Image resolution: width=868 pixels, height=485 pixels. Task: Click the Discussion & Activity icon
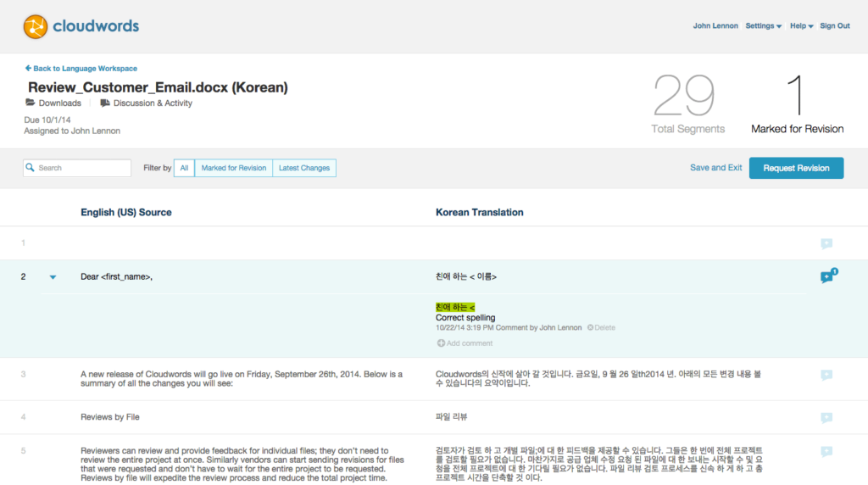105,103
